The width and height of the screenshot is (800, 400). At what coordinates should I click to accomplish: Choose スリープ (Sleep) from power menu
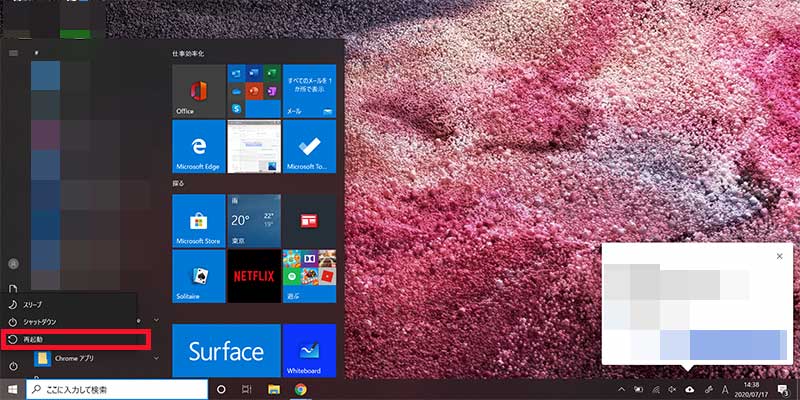70,303
